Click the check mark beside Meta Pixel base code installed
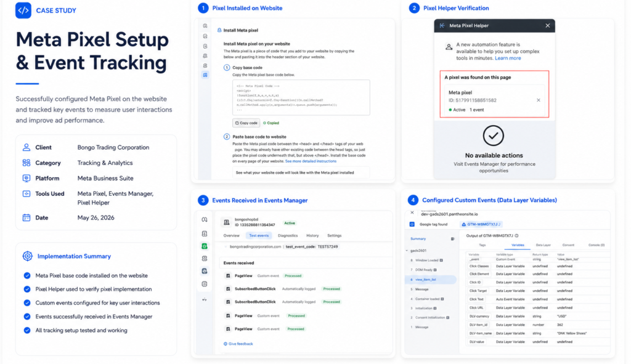 pyautogui.click(x=27, y=275)
